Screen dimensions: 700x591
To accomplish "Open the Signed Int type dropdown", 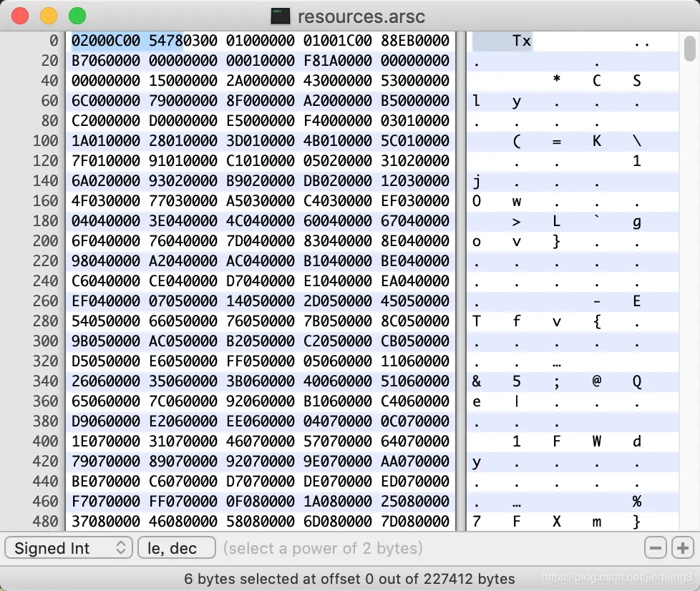I will pos(69,547).
